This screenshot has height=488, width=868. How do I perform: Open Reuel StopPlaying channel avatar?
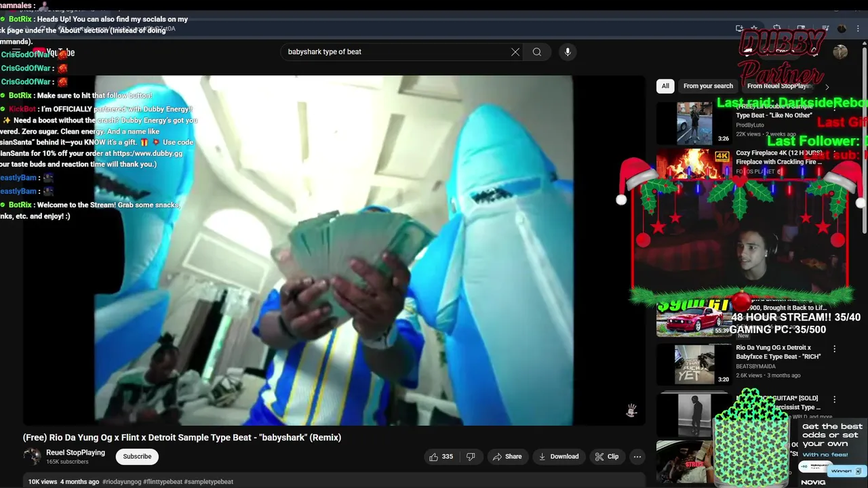coord(32,457)
